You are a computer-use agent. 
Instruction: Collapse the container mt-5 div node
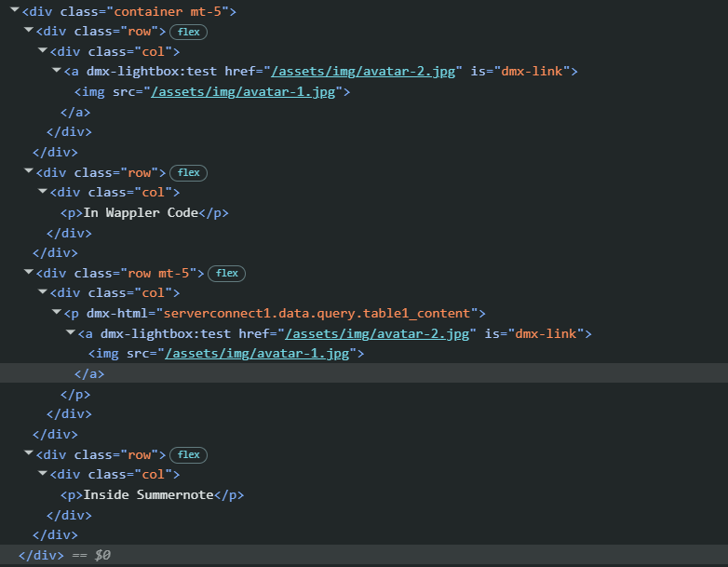(15, 9)
